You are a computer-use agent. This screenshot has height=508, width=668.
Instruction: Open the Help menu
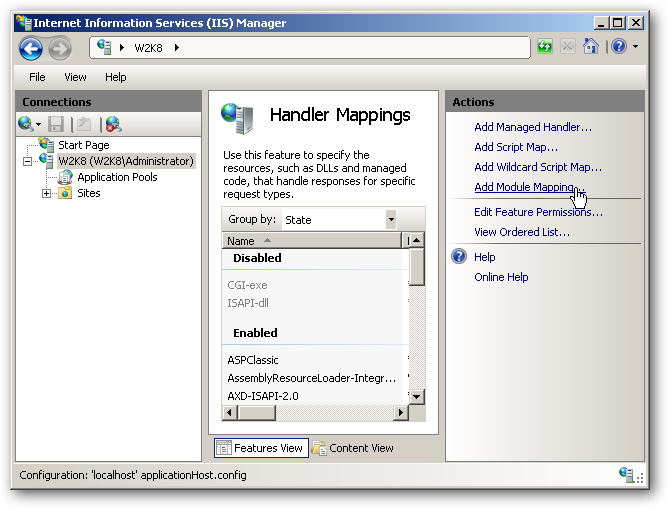pos(115,77)
